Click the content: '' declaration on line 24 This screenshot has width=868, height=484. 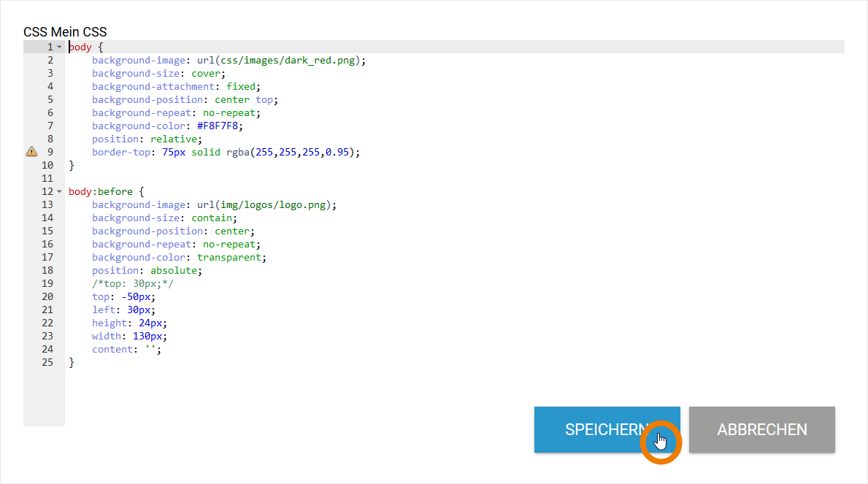(124, 349)
